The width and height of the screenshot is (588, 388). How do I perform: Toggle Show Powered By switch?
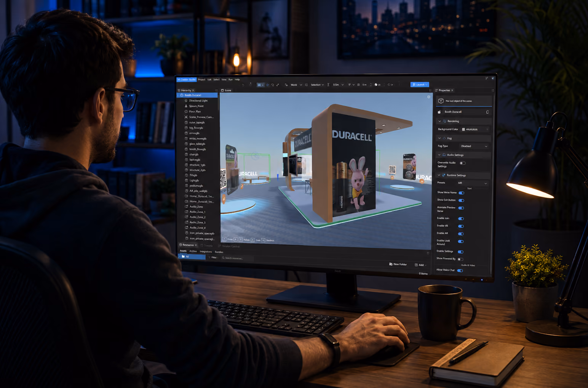[460, 259]
